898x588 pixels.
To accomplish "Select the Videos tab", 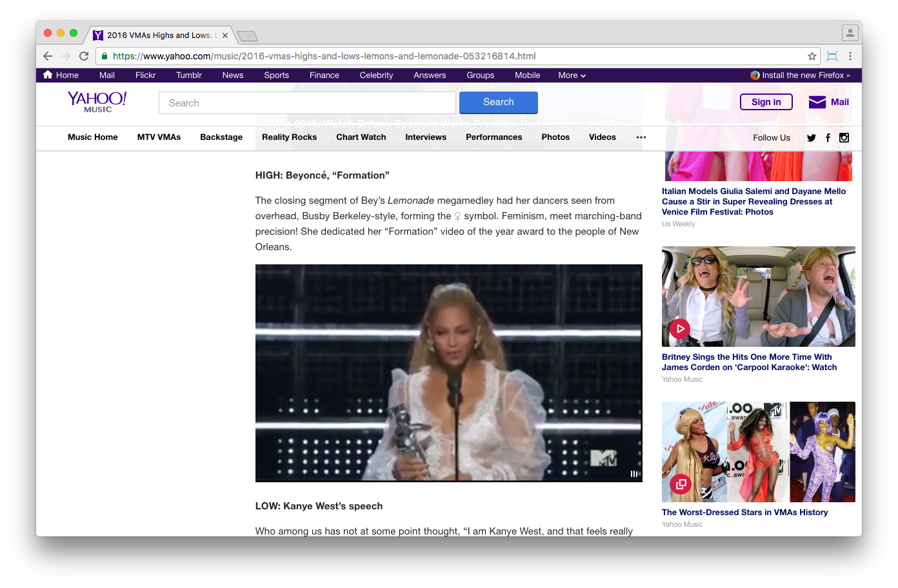I will (603, 137).
